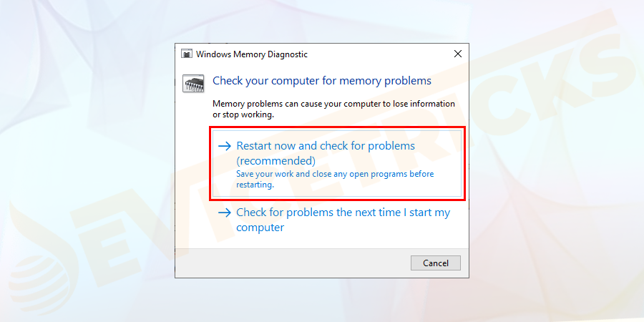Click the Save your work and close programs note

click(x=335, y=174)
